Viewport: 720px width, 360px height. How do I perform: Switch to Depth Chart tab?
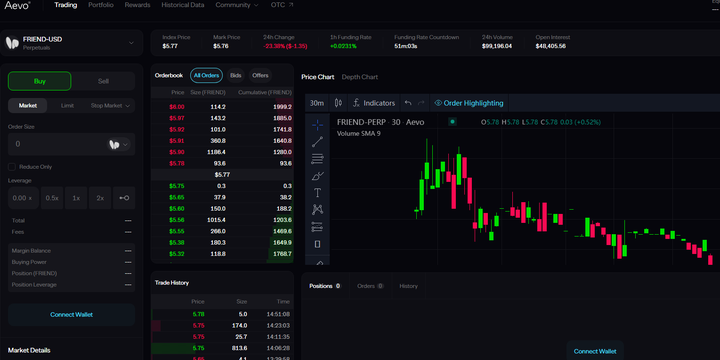tap(360, 77)
